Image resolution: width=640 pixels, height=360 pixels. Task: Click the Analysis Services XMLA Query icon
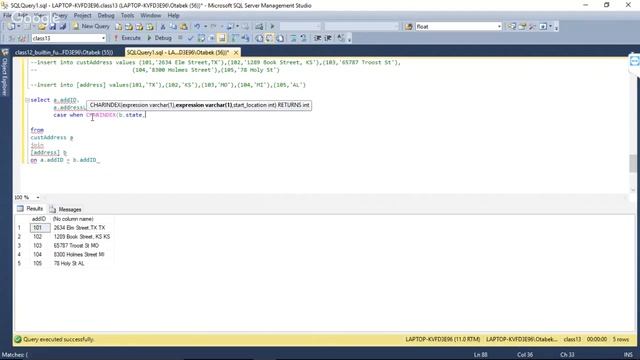150,27
